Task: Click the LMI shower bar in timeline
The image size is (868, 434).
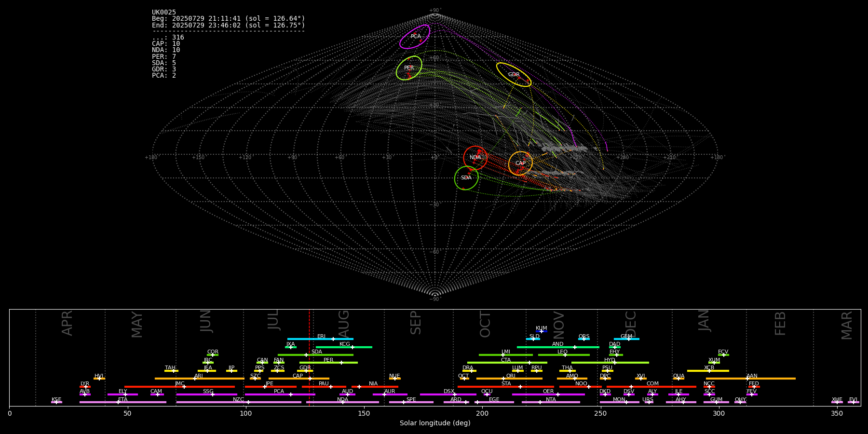Action: pos(506,355)
